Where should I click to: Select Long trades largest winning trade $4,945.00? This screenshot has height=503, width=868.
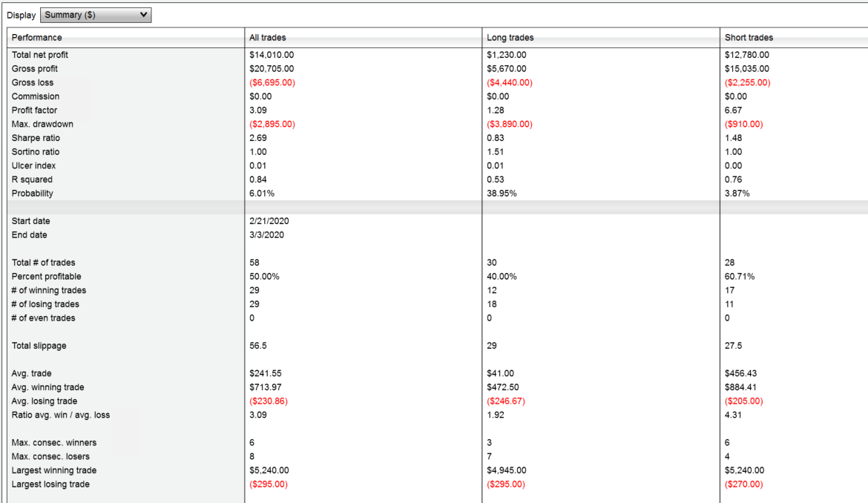click(506, 470)
